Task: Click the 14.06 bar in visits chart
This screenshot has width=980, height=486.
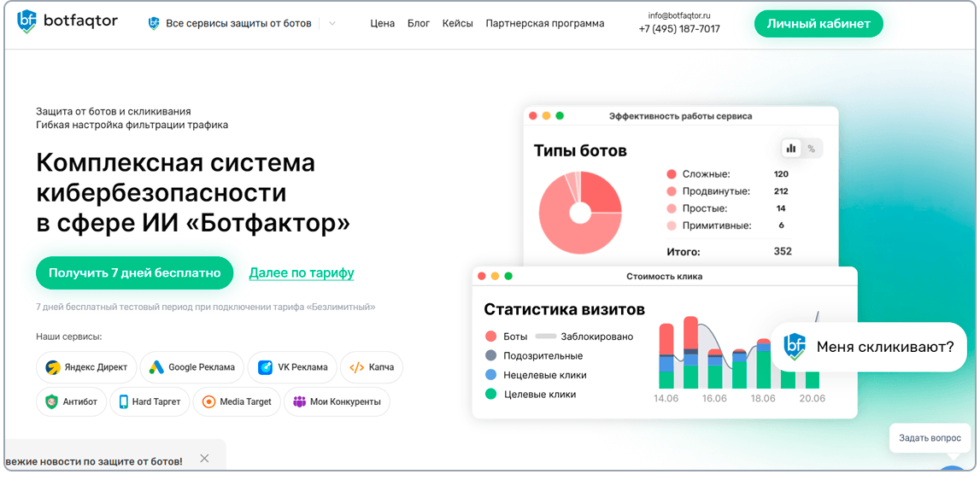Action: click(x=667, y=356)
